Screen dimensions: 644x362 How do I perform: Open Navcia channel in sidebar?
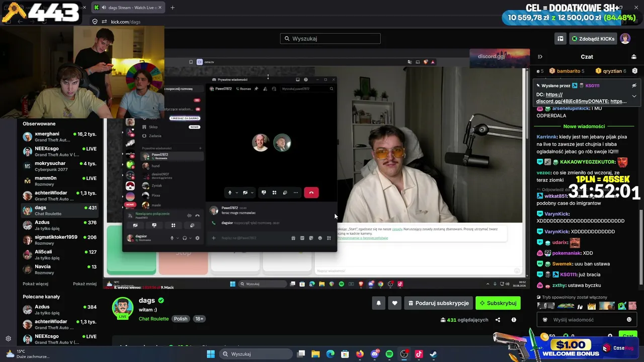click(59, 269)
